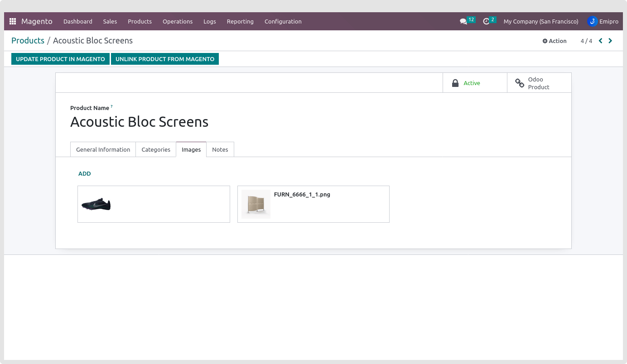627x364 pixels.
Task: Expand the Configuration menu
Action: [x=283, y=21]
